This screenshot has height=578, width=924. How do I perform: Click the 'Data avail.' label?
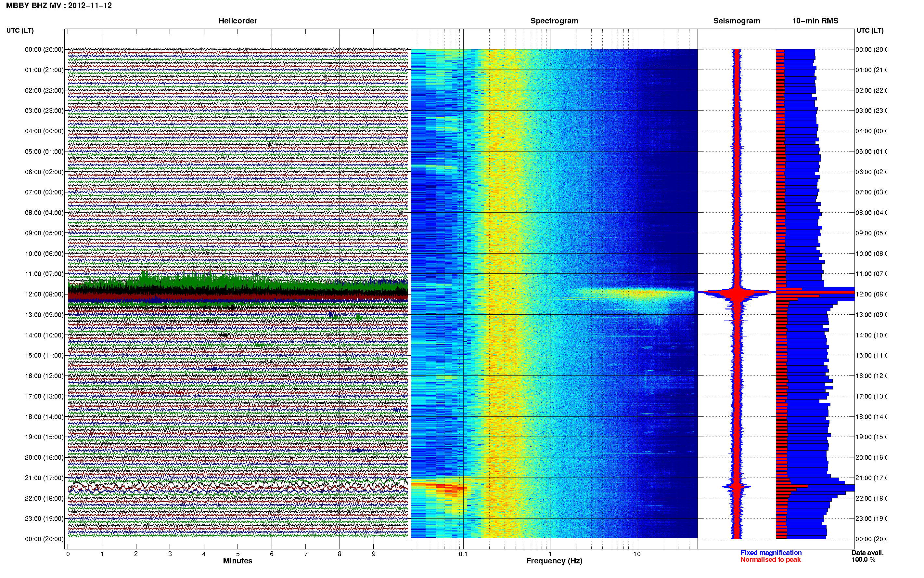(x=867, y=553)
